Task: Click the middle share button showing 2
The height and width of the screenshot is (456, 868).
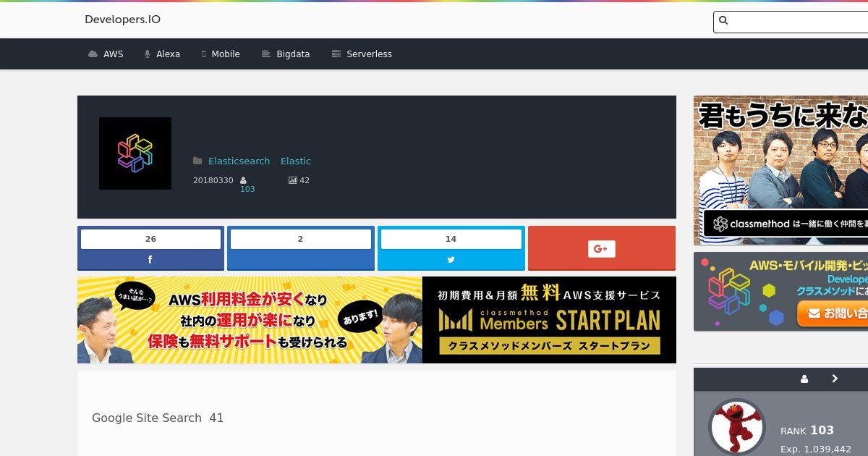Action: (x=301, y=248)
